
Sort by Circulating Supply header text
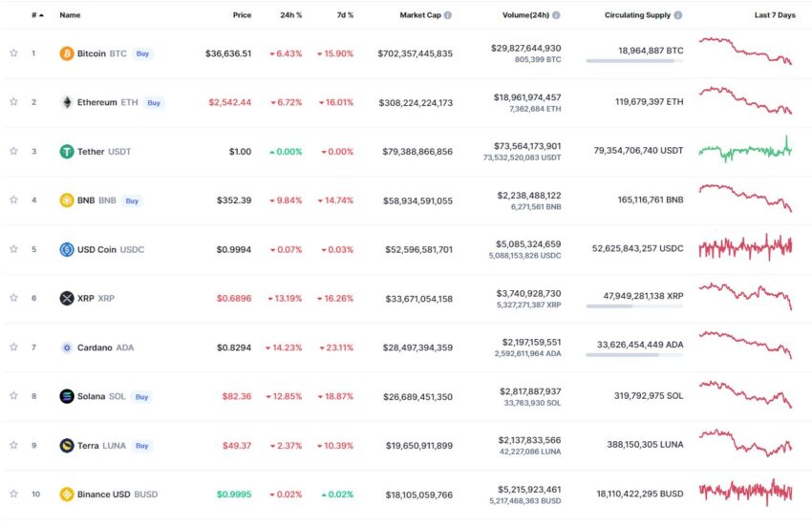637,15
